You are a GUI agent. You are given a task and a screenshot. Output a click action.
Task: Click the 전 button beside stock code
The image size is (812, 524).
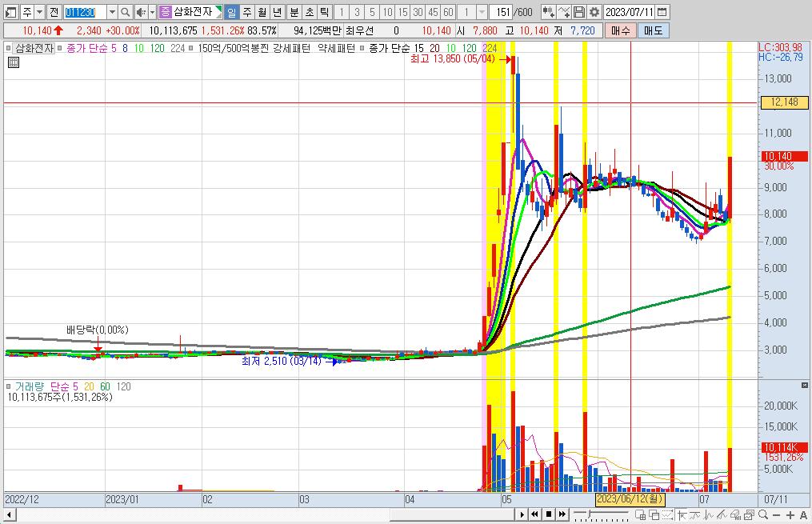54,12
